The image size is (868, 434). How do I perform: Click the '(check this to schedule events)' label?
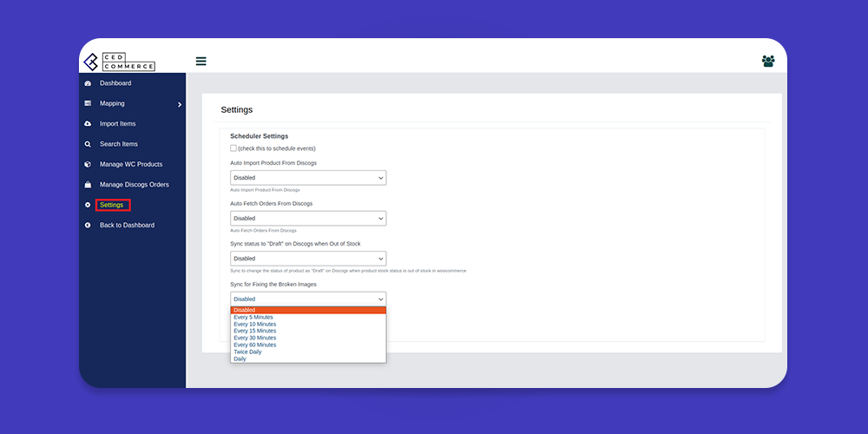pyautogui.click(x=277, y=148)
